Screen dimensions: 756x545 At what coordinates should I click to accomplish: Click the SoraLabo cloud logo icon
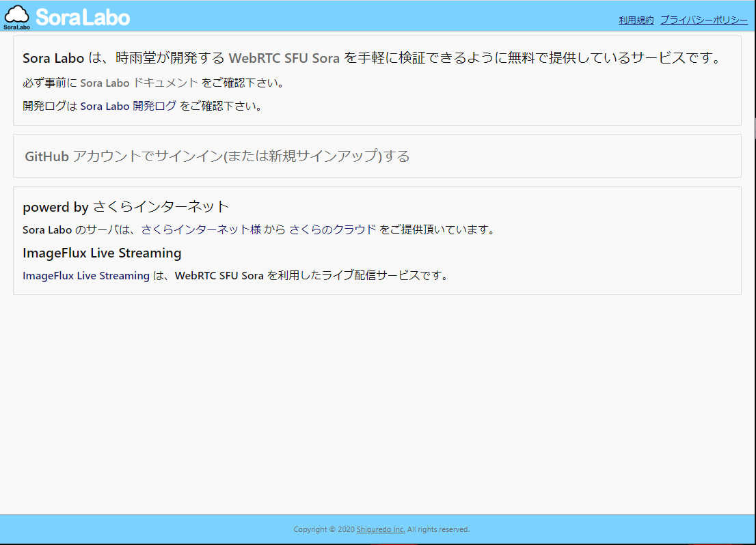tap(17, 17)
